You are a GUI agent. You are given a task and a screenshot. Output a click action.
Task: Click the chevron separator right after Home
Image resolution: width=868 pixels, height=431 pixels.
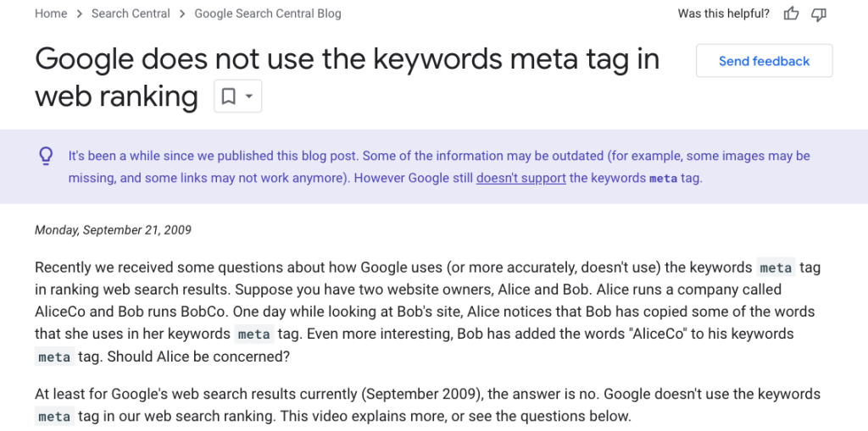click(79, 14)
